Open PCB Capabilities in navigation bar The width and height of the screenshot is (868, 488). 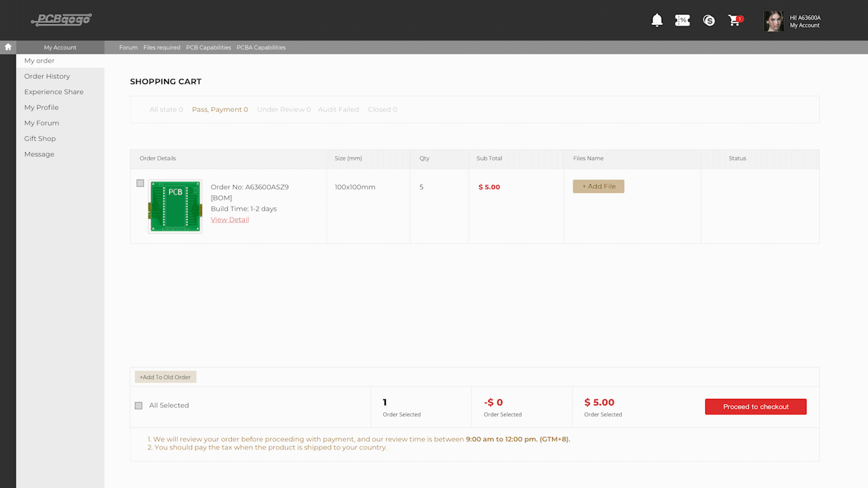pyautogui.click(x=208, y=47)
